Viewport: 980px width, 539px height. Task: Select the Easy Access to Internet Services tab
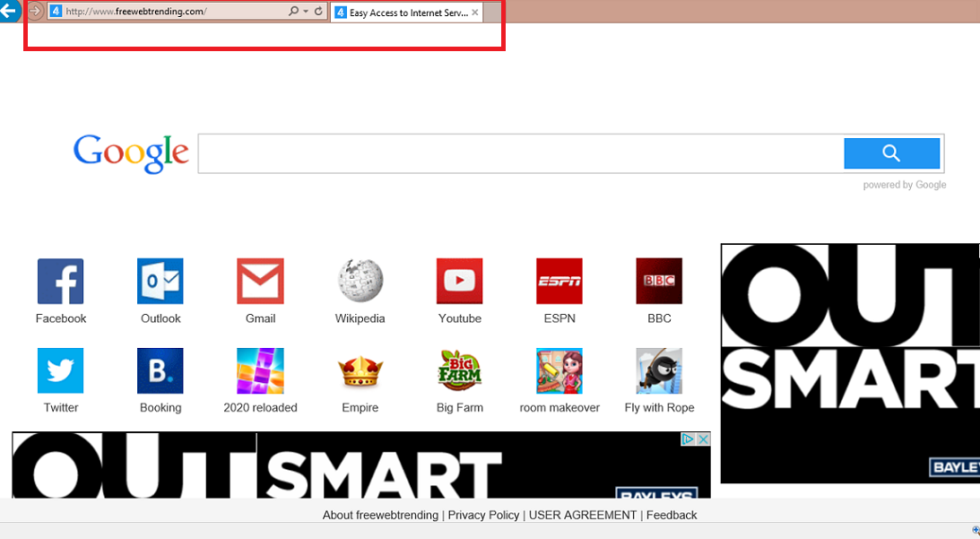pos(407,13)
